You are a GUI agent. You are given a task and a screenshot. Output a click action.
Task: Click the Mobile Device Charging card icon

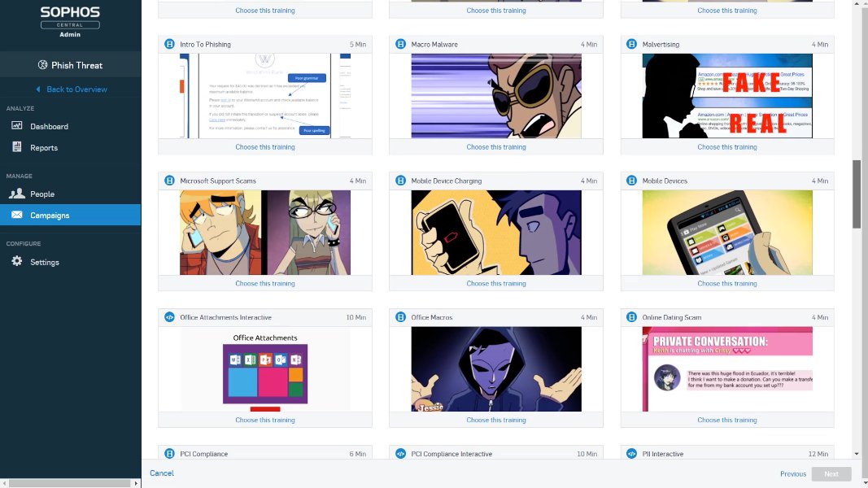pyautogui.click(x=401, y=181)
